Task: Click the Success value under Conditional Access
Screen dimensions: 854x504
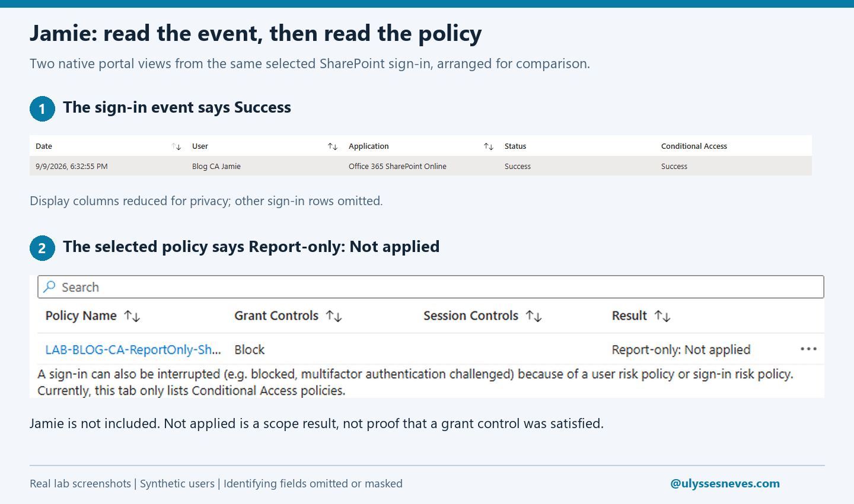Action: click(674, 167)
